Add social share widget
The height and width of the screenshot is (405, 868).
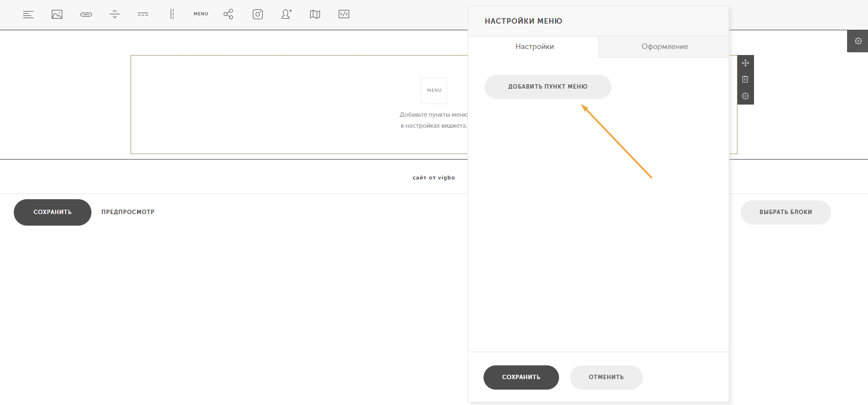click(229, 14)
